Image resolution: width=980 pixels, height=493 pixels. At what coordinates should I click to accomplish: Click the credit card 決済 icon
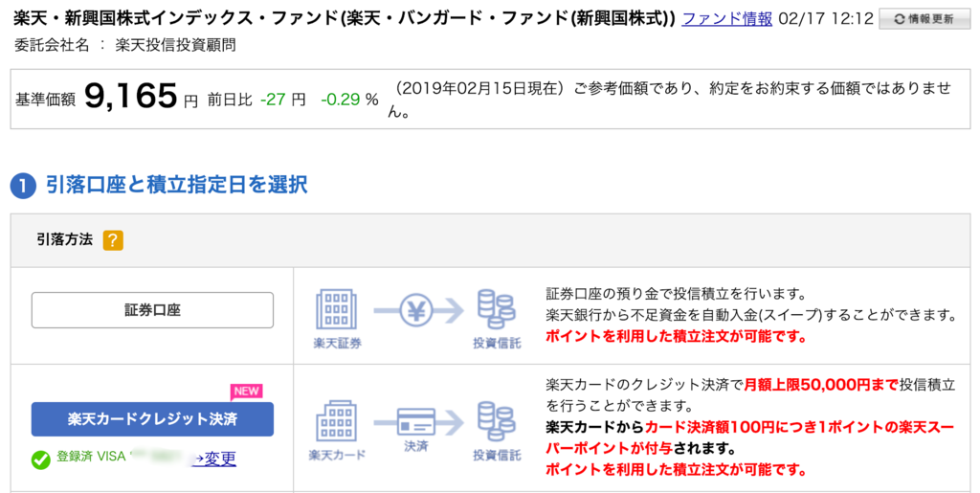pos(416,422)
